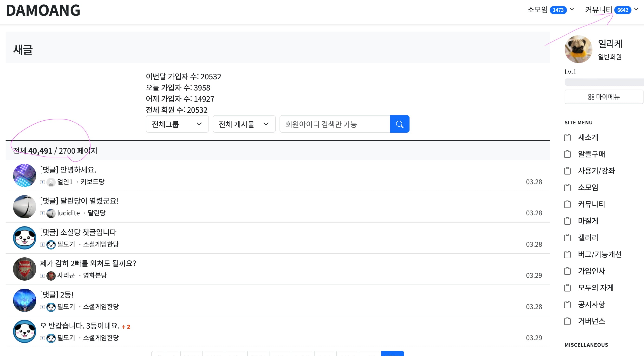Click the airplane thumbnail of the 달린당이 열렸군요 post
Screen dimensions: 644x356
point(25,207)
